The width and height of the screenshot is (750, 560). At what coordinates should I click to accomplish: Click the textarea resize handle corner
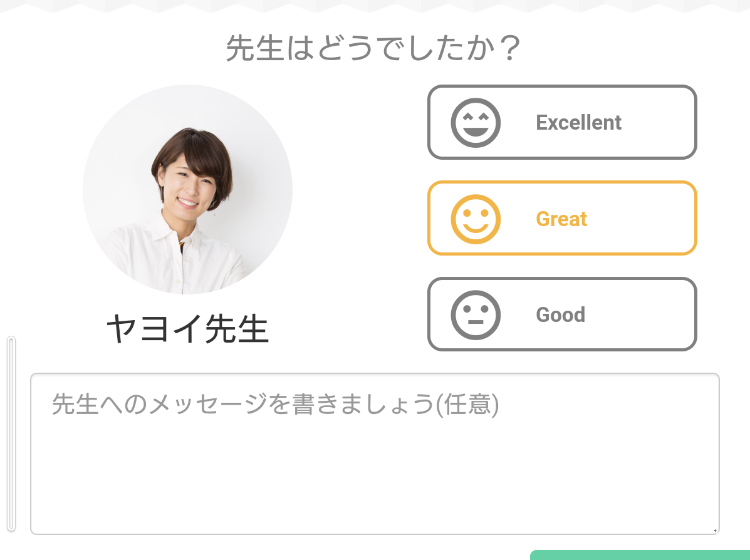pyautogui.click(x=716, y=531)
